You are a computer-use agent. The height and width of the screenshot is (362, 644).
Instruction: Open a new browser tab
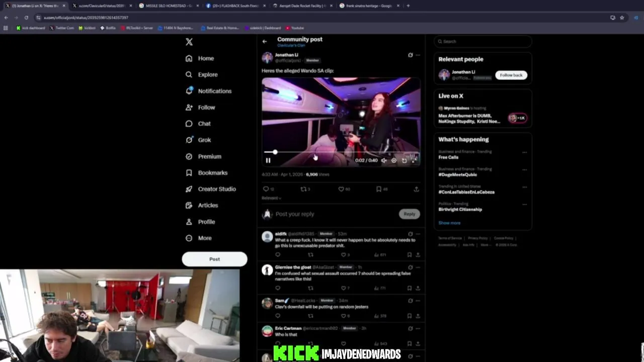pos(408,6)
